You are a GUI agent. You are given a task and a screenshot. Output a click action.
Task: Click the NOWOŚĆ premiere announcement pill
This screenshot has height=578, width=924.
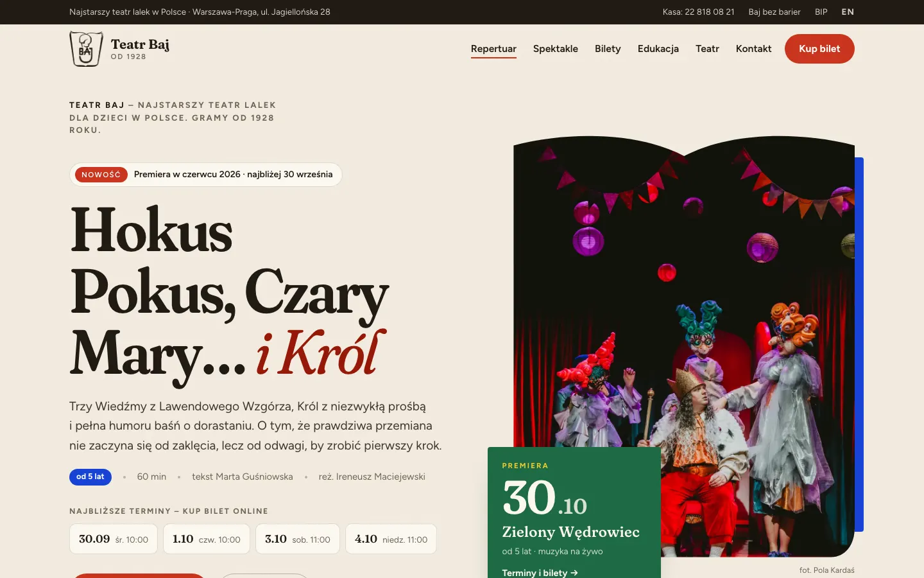206,175
